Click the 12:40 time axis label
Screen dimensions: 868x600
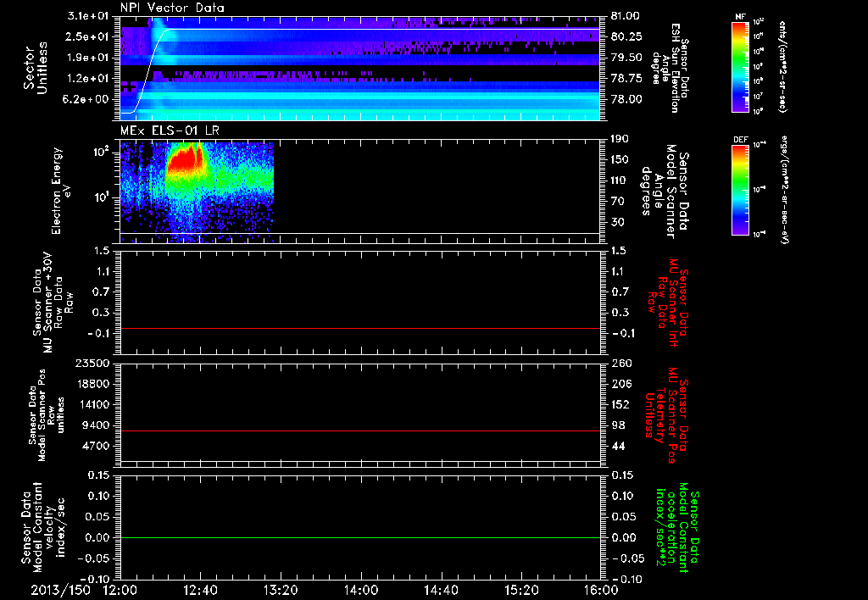click(x=200, y=591)
